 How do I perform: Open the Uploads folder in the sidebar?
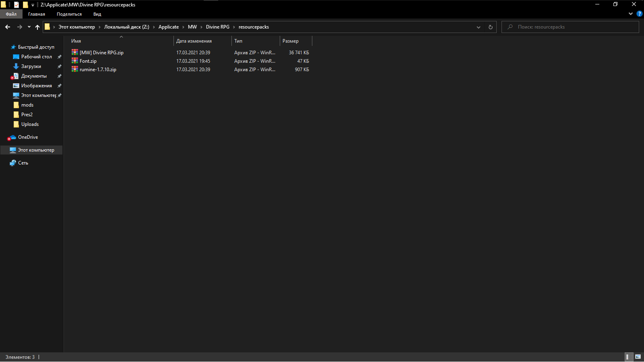click(30, 124)
